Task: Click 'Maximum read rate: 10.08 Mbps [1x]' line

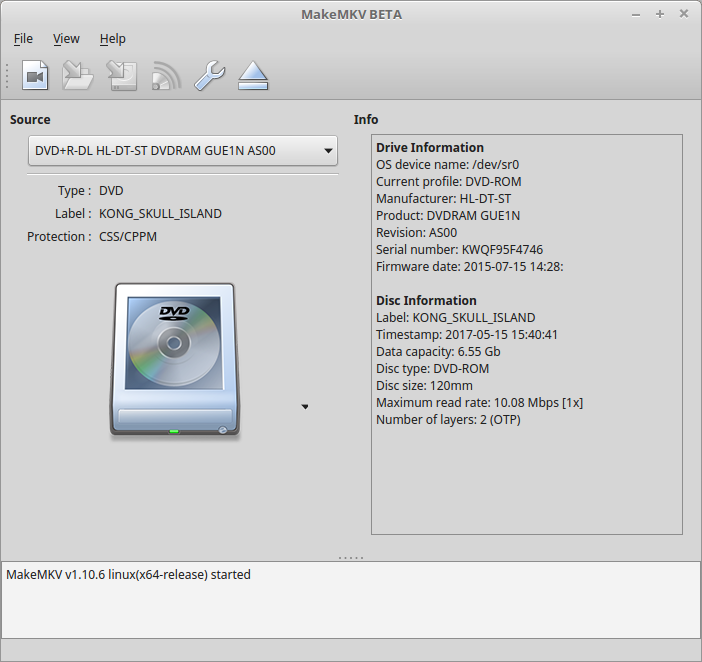Action: (479, 403)
